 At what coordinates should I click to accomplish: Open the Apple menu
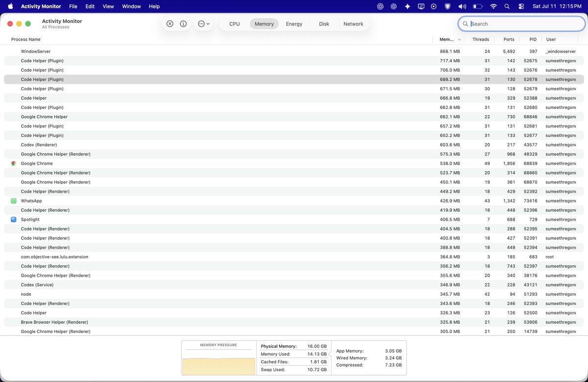(10, 6)
